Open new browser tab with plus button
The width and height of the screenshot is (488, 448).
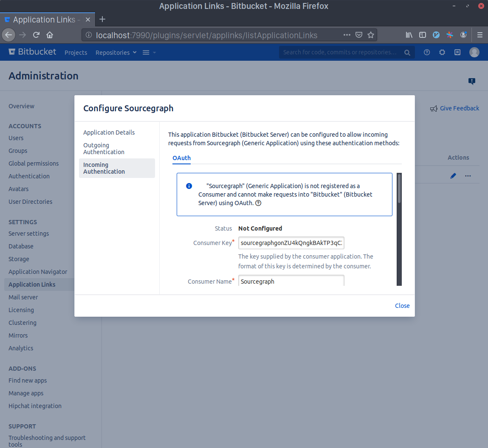102,19
